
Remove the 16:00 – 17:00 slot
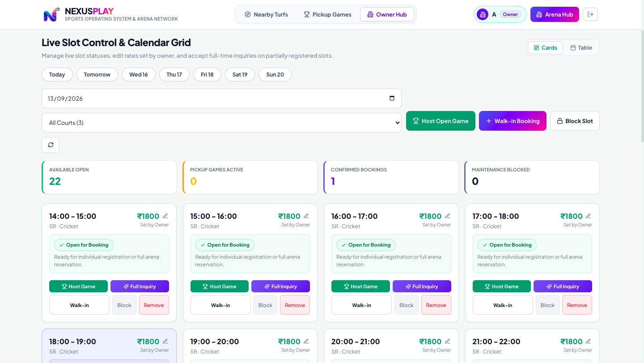click(x=436, y=305)
